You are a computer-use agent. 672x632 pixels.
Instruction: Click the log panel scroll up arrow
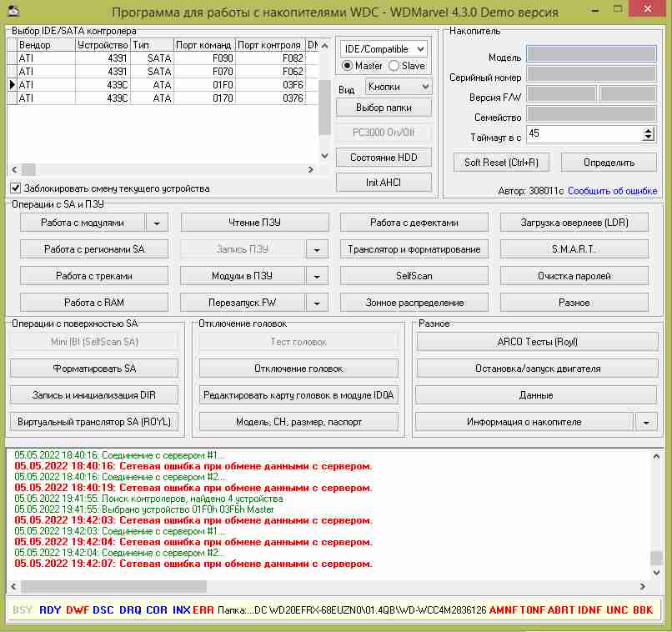[x=656, y=457]
